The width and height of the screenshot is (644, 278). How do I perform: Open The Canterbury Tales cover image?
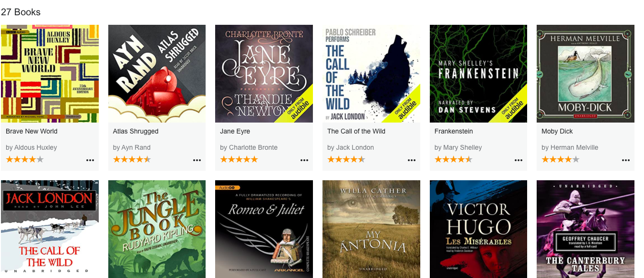click(585, 229)
